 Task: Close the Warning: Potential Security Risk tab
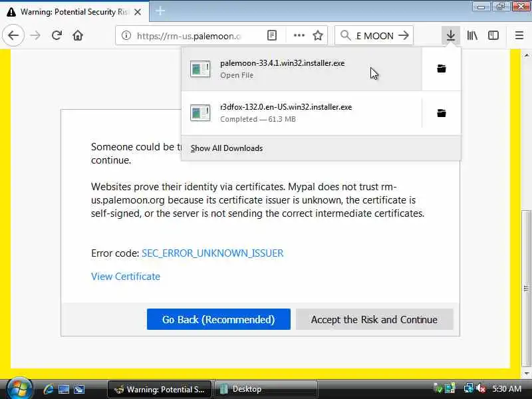(x=138, y=12)
